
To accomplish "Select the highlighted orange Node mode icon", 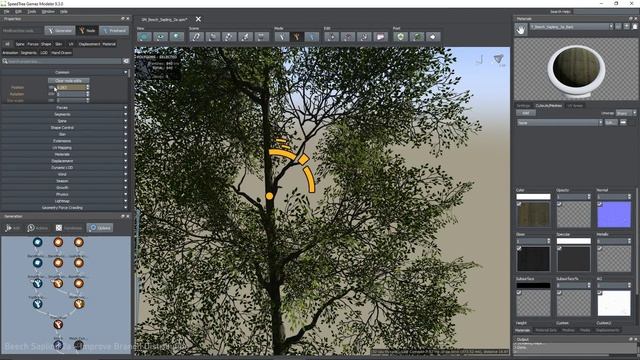I will click(x=297, y=37).
